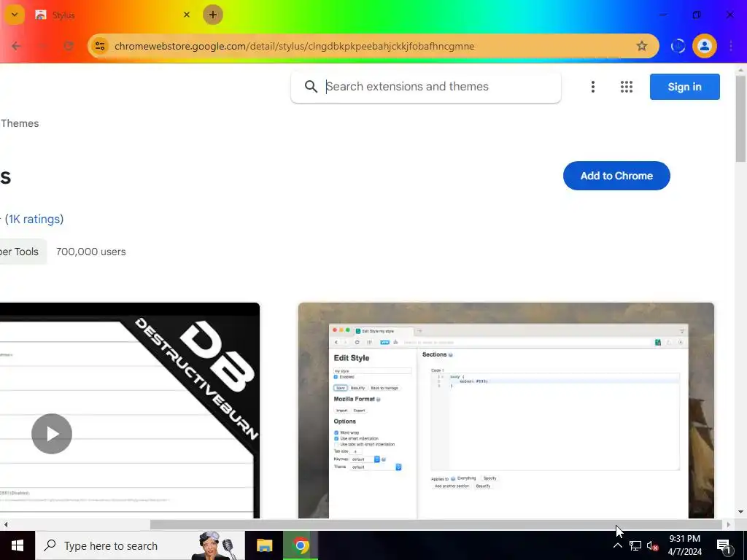
Task: Close the Stylus tab
Action: click(x=186, y=15)
